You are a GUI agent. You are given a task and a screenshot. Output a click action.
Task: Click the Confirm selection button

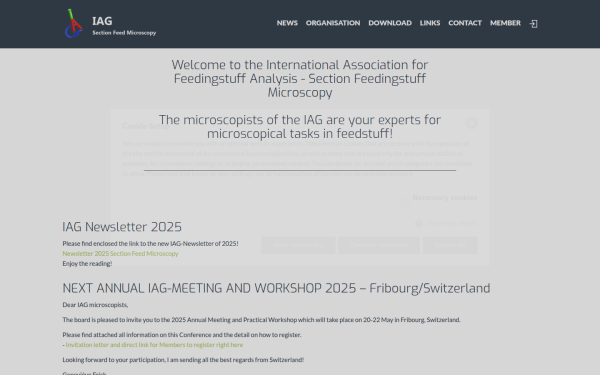click(x=379, y=245)
